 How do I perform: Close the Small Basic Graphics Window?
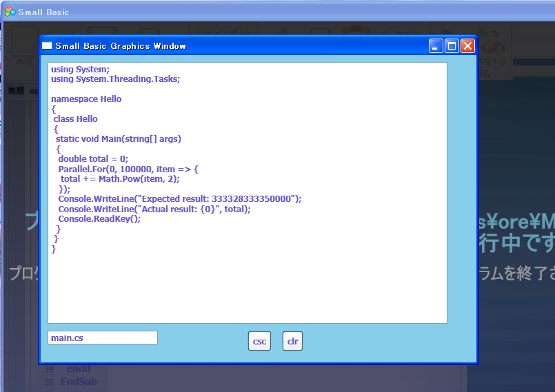click(x=467, y=46)
